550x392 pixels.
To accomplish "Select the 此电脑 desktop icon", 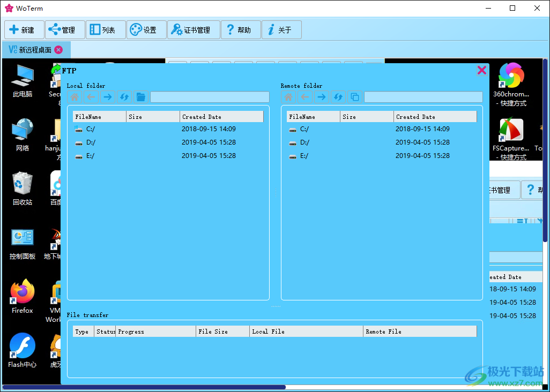I will pos(23,80).
